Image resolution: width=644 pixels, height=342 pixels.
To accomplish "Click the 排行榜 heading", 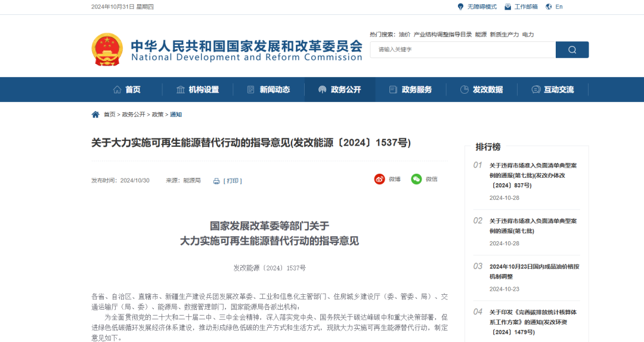I will [488, 147].
